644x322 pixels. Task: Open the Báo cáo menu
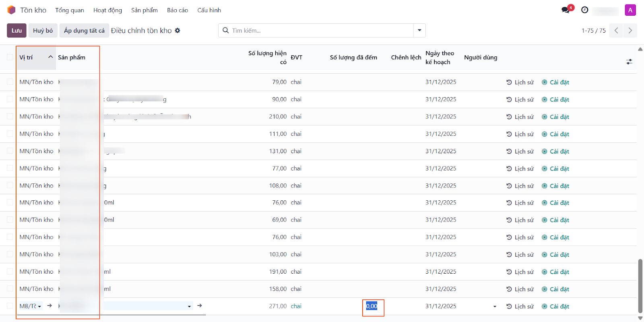pyautogui.click(x=178, y=10)
